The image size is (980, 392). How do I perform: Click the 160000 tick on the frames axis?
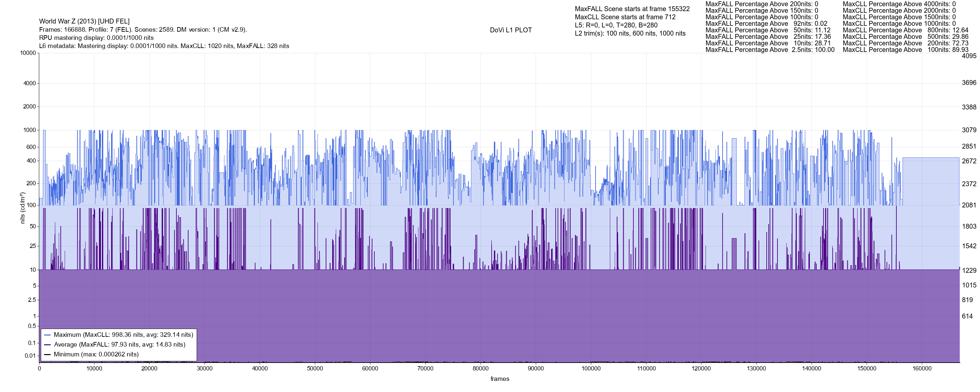point(922,369)
